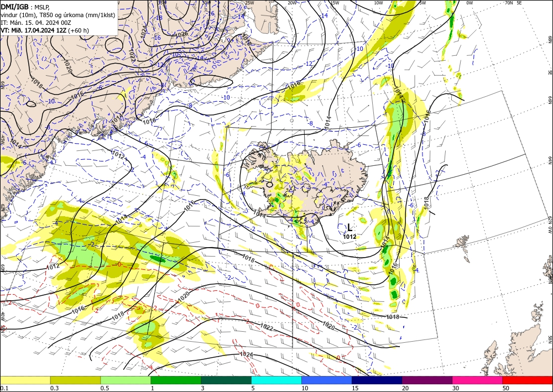Viewport: 553px width, 392px height.
Task: Pick the cyan 5–10 legend segment
Action: click(276, 380)
